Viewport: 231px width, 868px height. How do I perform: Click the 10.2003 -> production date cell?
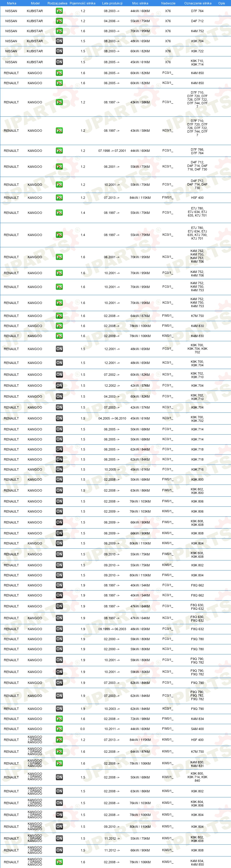[x=111, y=709]
